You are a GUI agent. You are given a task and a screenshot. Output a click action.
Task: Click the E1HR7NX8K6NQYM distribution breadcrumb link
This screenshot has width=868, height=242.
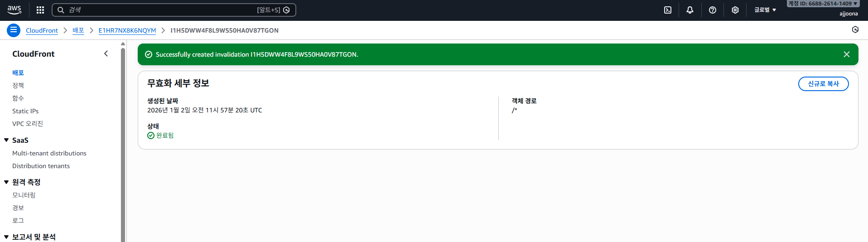click(127, 30)
